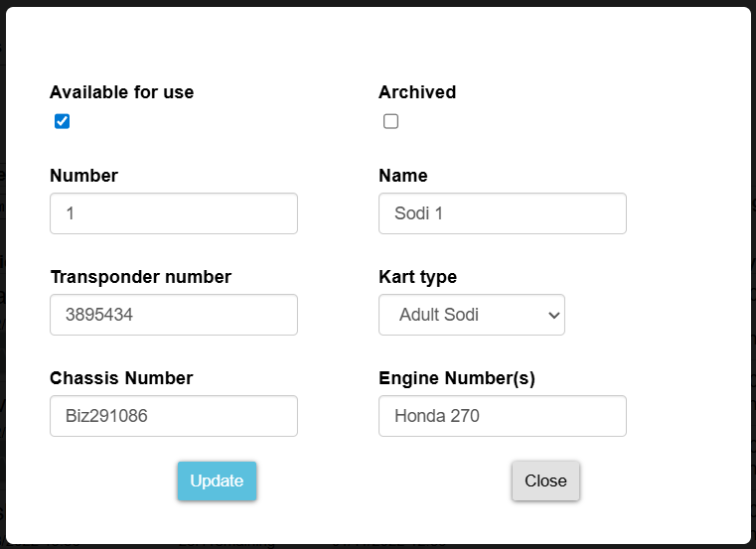Click the blue Update button
This screenshot has height=549, width=756.
pyautogui.click(x=217, y=481)
